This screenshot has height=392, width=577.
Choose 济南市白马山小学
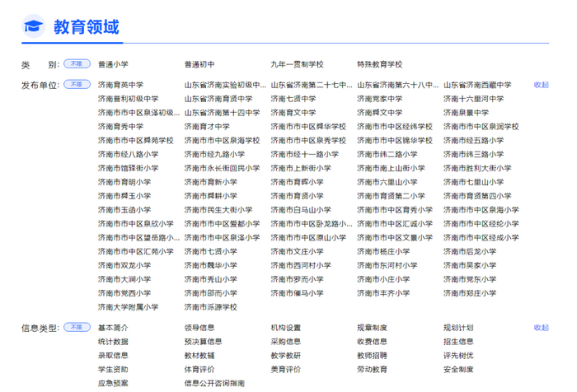tap(301, 210)
